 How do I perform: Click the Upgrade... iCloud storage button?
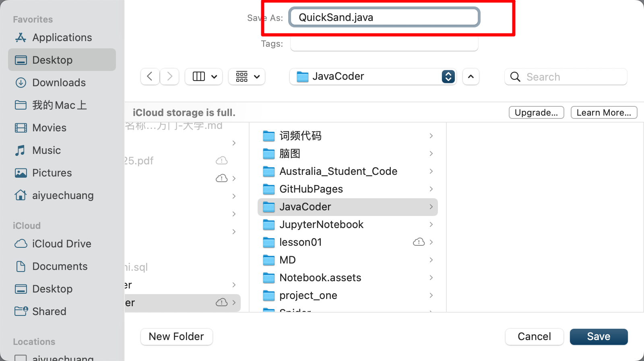tap(537, 112)
